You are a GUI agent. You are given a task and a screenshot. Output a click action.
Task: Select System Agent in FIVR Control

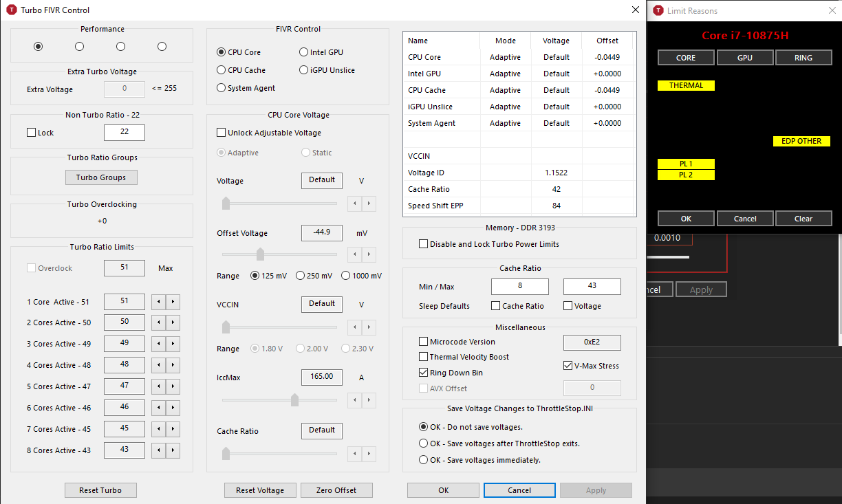click(x=246, y=88)
